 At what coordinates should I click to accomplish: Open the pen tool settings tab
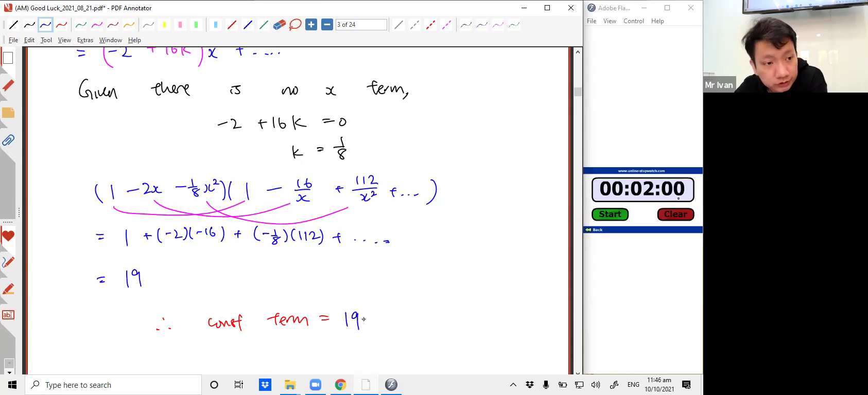[8, 262]
